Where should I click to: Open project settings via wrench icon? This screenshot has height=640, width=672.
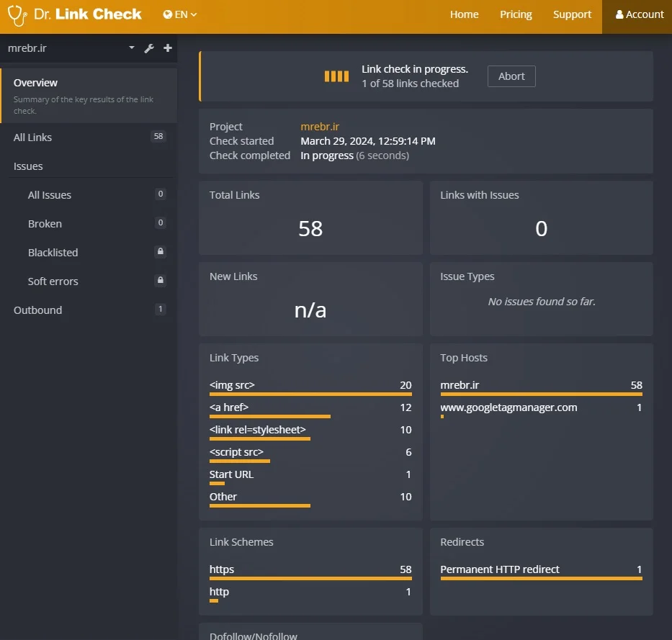coord(148,48)
